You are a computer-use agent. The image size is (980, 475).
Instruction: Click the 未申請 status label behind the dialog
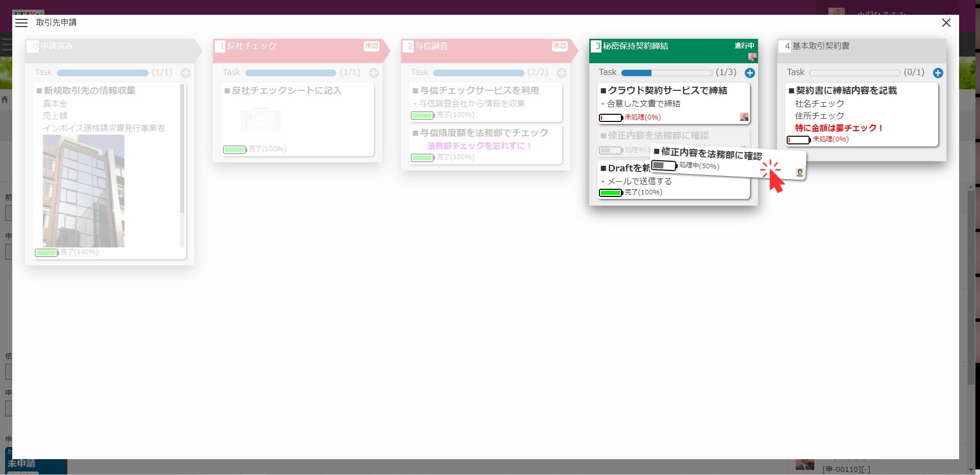21,464
